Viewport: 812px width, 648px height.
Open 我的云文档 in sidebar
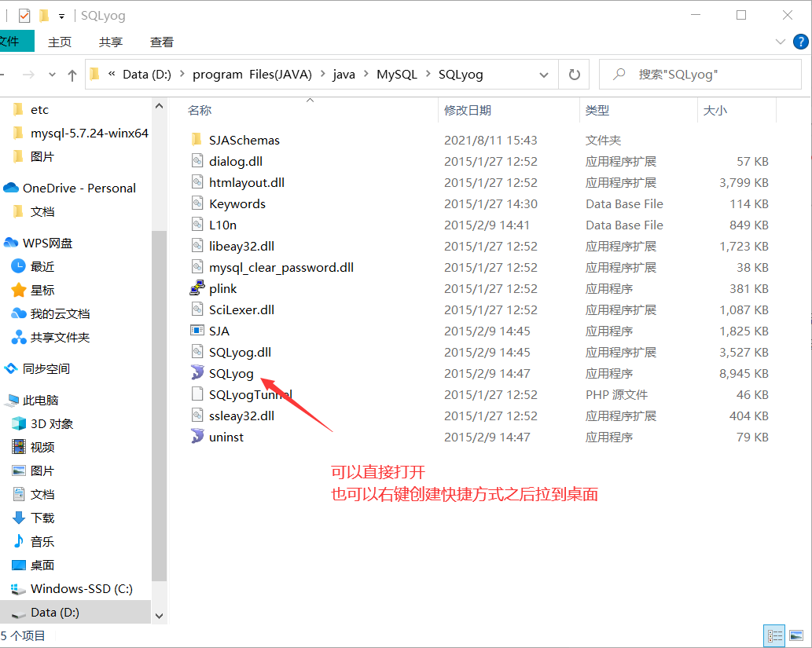(x=60, y=313)
